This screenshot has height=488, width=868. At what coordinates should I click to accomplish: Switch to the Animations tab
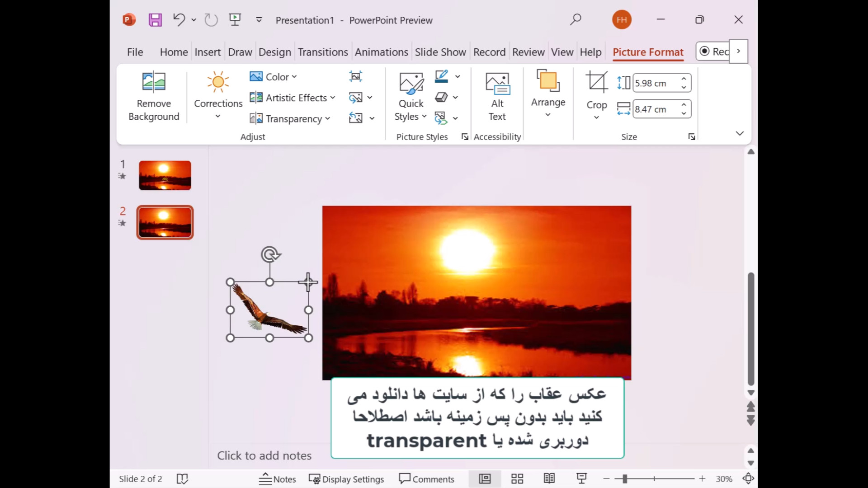[381, 52]
